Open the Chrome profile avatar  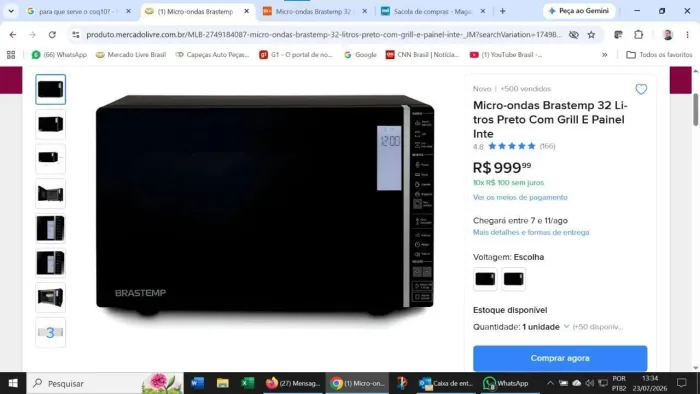[x=667, y=34]
